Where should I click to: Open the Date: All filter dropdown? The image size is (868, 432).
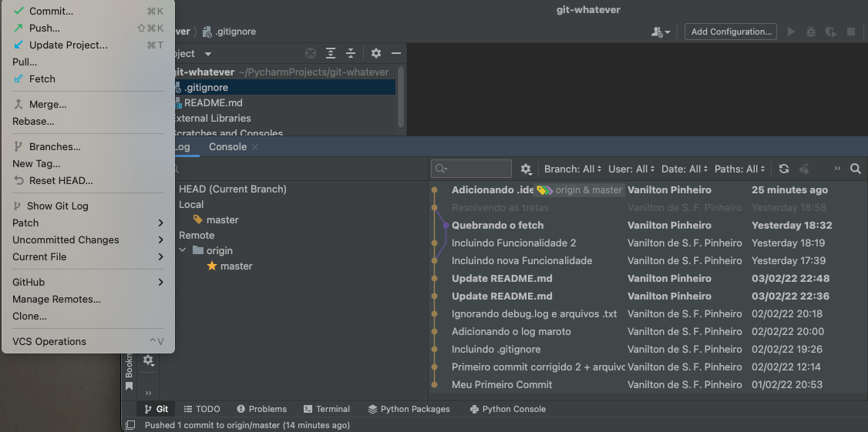point(685,169)
